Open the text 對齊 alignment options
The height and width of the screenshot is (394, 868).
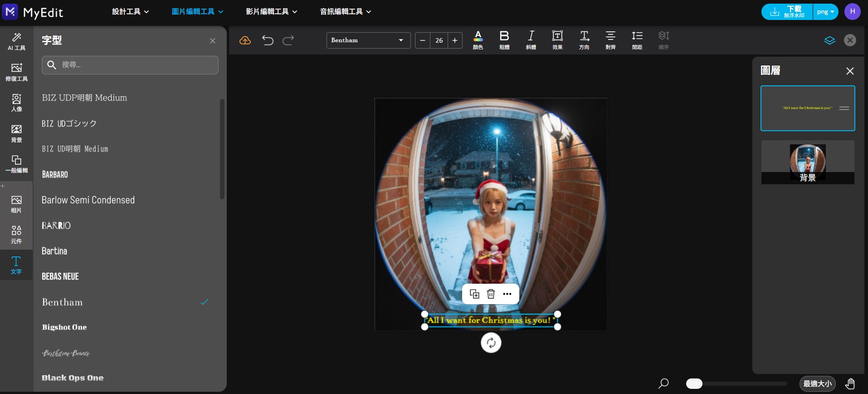[x=610, y=40]
